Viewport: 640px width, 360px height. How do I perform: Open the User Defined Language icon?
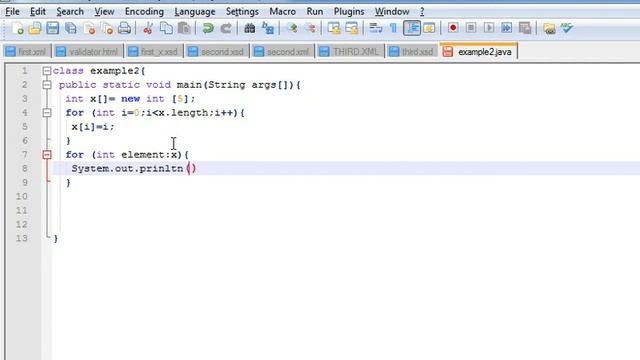pos(429,28)
